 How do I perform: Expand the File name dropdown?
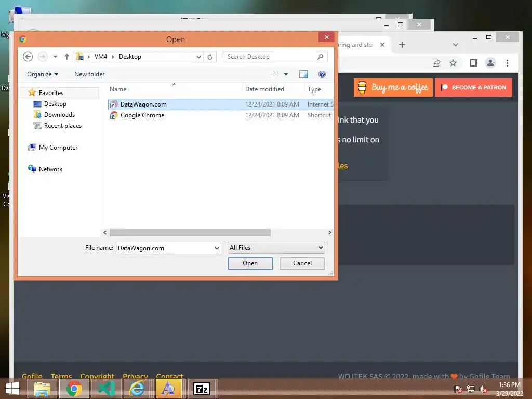coord(217,248)
